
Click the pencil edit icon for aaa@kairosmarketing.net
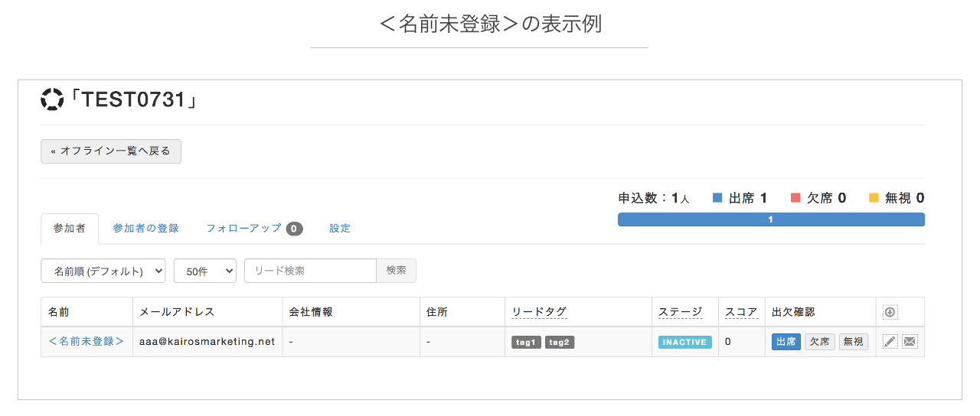coord(890,342)
